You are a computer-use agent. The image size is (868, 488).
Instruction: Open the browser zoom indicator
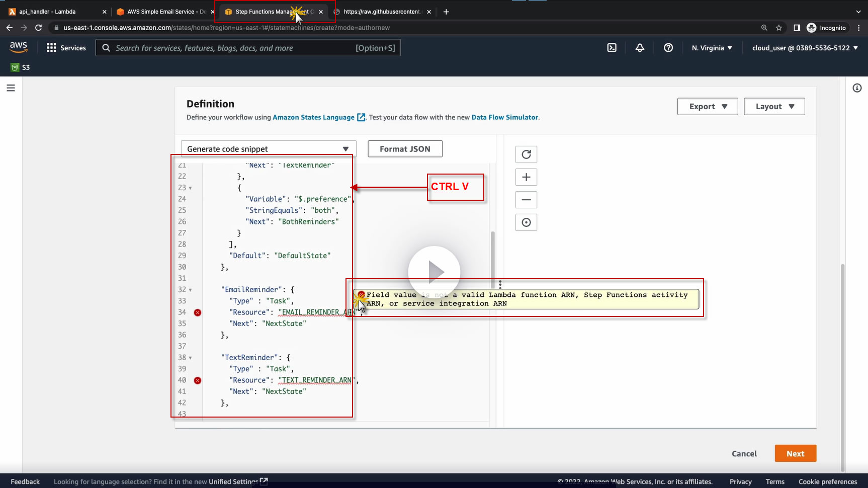pos(764,28)
